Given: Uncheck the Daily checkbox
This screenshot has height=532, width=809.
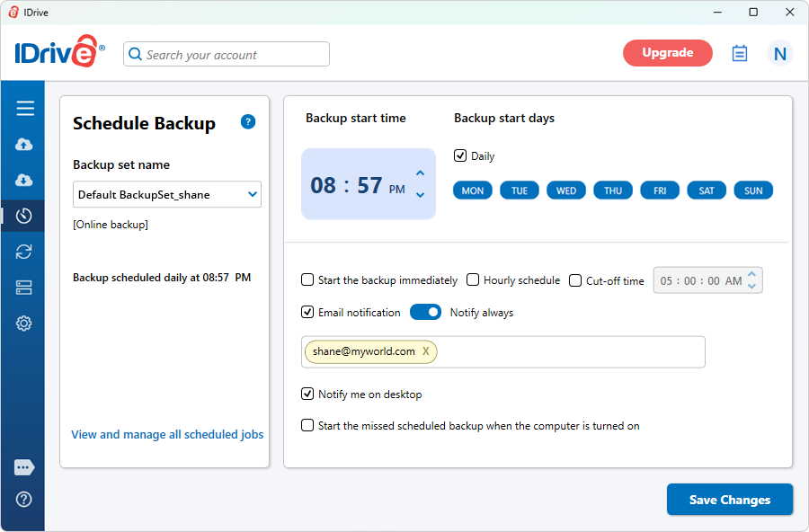Looking at the screenshot, I should coord(460,155).
